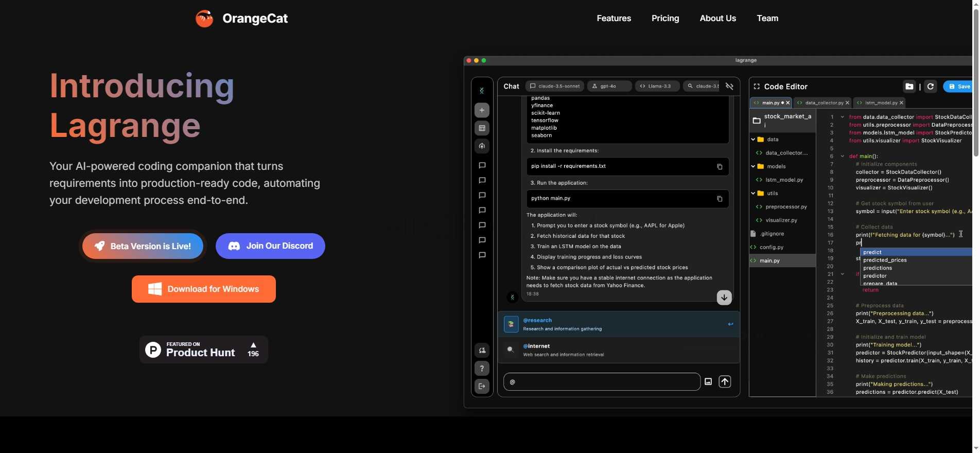Image resolution: width=980 pixels, height=453 pixels.
Task: Switch to the data_collector.py editor tab
Action: [823, 103]
